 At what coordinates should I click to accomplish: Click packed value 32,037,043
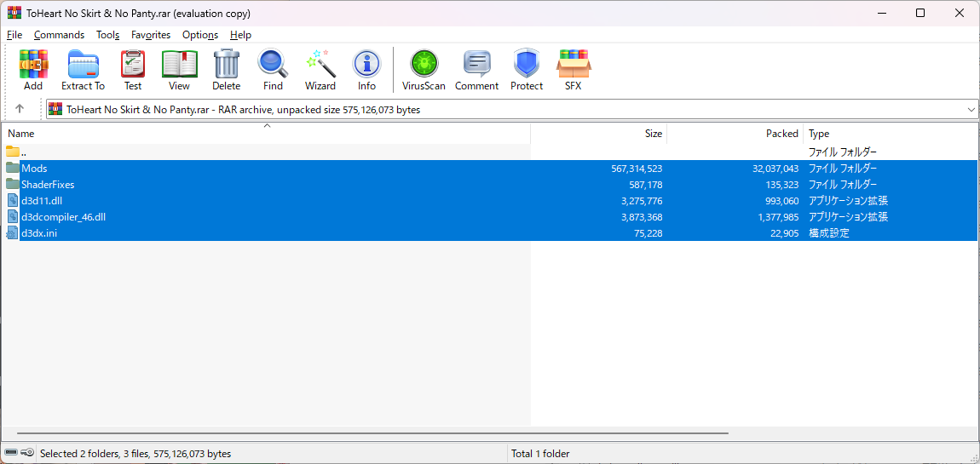click(775, 168)
